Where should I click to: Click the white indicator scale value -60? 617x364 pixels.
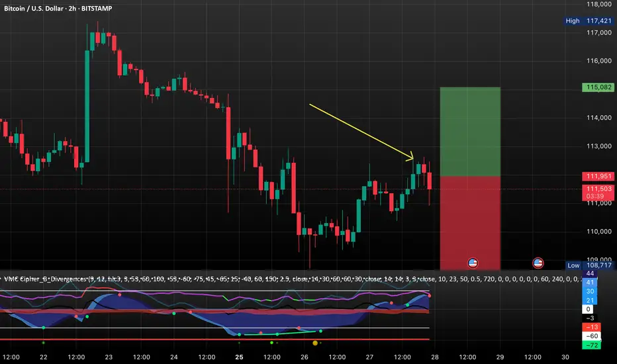pos(591,336)
